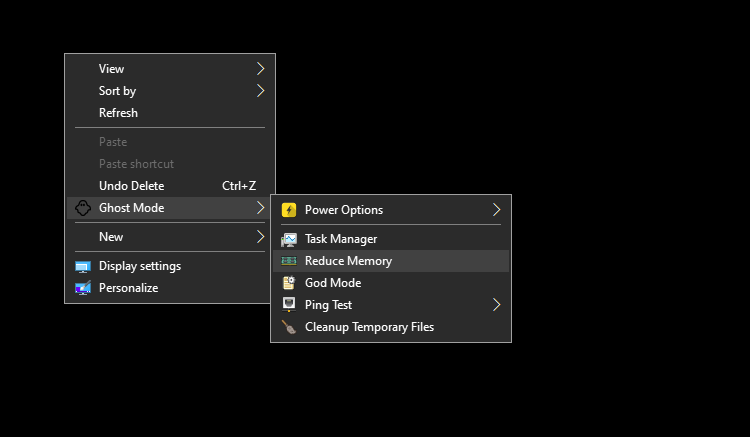This screenshot has height=437, width=750.
Task: Run Cleanup Temporary Files
Action: (x=369, y=327)
